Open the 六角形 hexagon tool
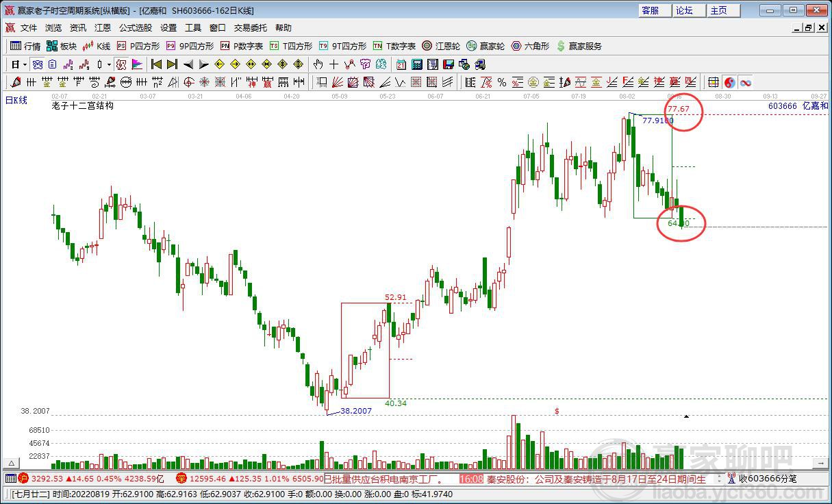The height and width of the screenshot is (504, 832). [530, 46]
